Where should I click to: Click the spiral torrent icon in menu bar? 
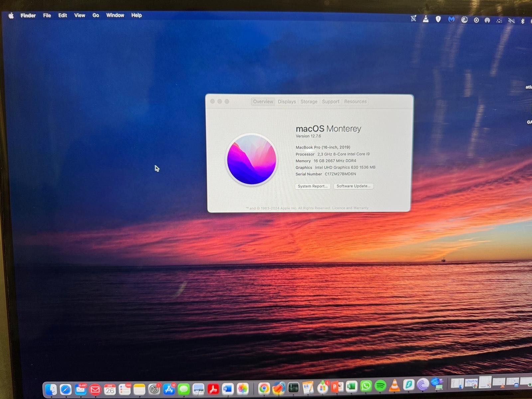click(464, 20)
